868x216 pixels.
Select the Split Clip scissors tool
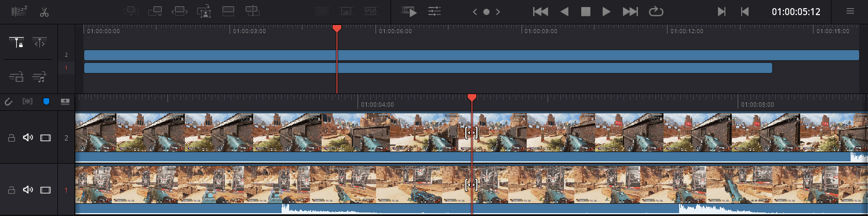(45, 11)
